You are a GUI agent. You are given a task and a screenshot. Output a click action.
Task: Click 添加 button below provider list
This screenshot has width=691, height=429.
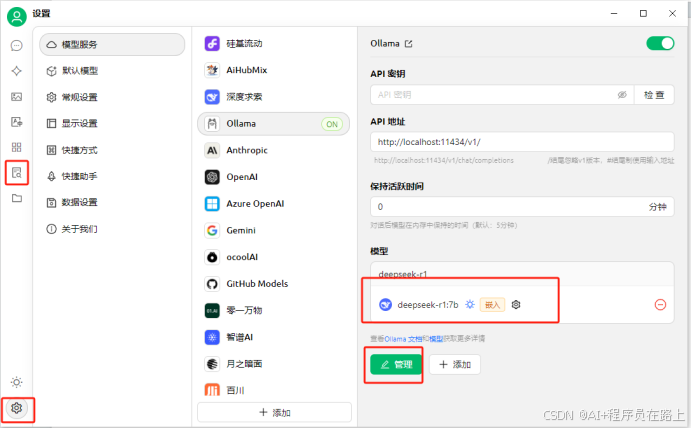click(274, 412)
